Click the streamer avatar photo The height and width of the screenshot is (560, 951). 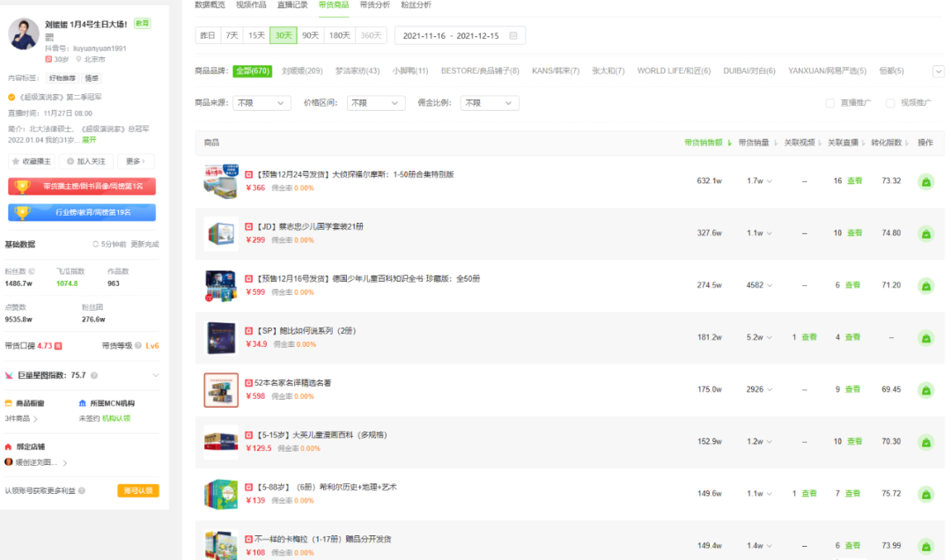pyautogui.click(x=24, y=34)
